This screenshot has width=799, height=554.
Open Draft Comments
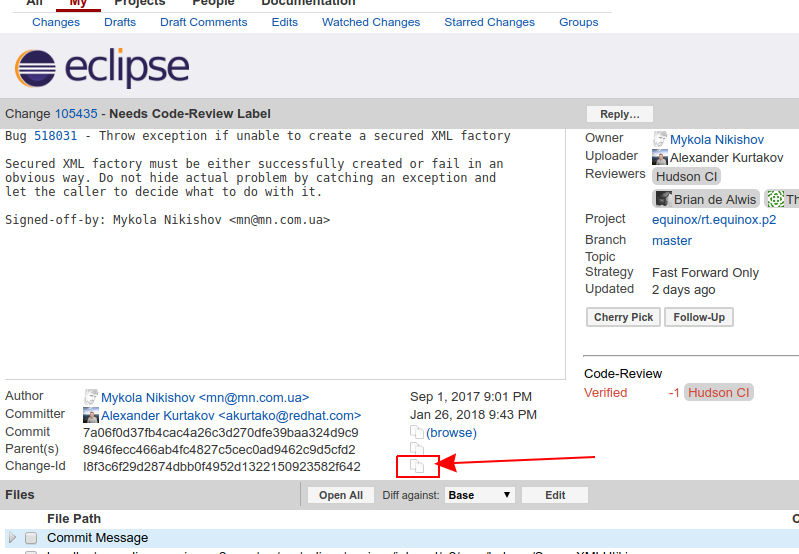[203, 22]
